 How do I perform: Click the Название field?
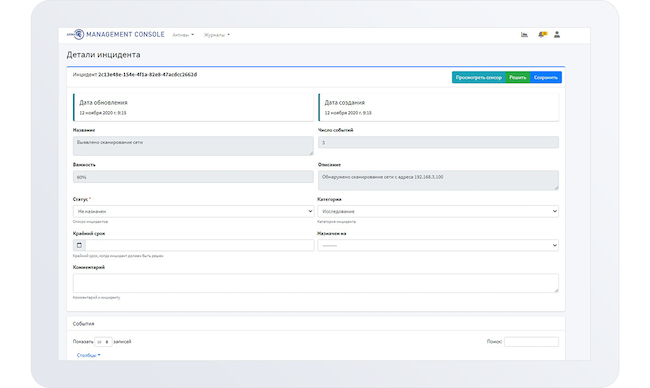click(193, 146)
